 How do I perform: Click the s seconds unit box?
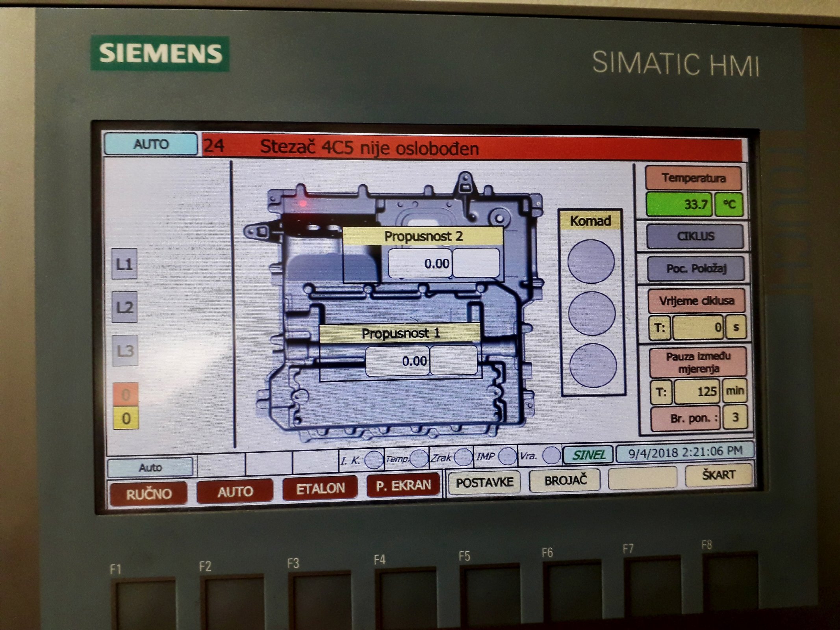coord(736,326)
